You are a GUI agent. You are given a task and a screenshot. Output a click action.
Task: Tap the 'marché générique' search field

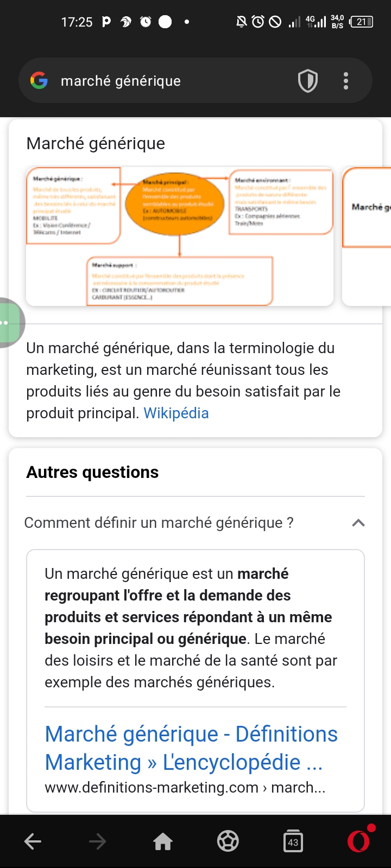click(163, 81)
